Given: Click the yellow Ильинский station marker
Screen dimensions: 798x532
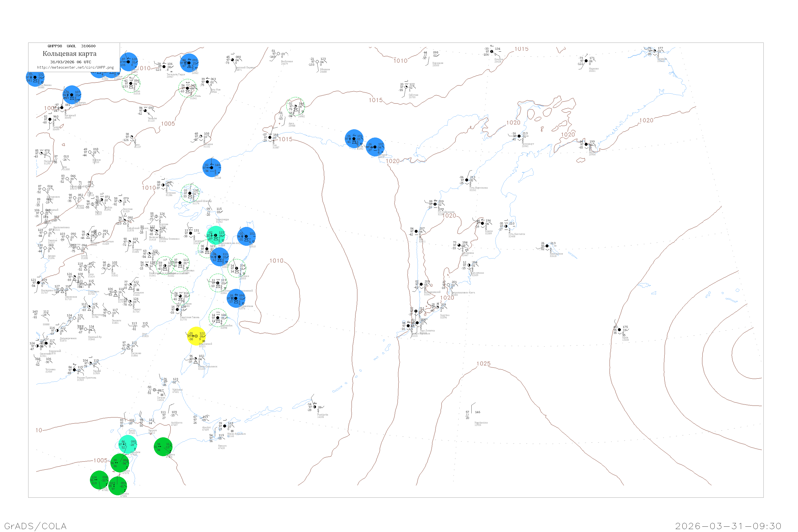Looking at the screenshot, I should pos(196,336).
